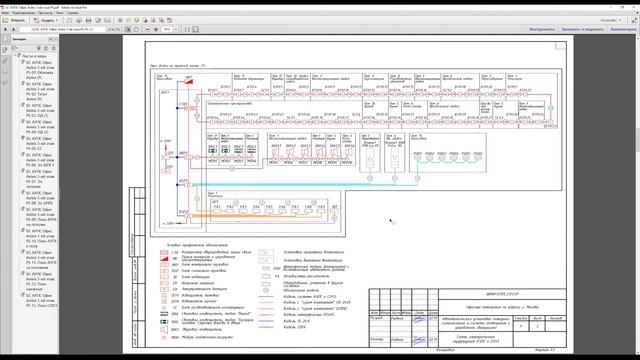Open bookmark PS-09 План АУПС на потолке
Screen dimensions: 640x360
click(41, 217)
